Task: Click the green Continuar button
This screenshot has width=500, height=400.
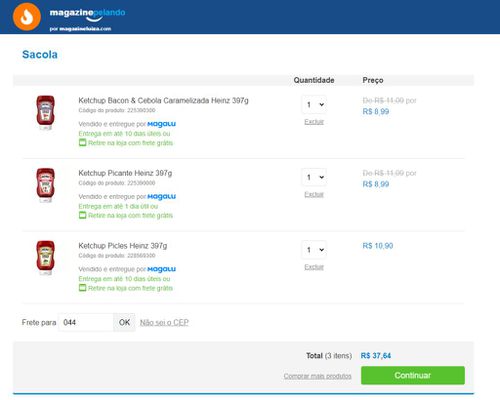Action: click(413, 375)
